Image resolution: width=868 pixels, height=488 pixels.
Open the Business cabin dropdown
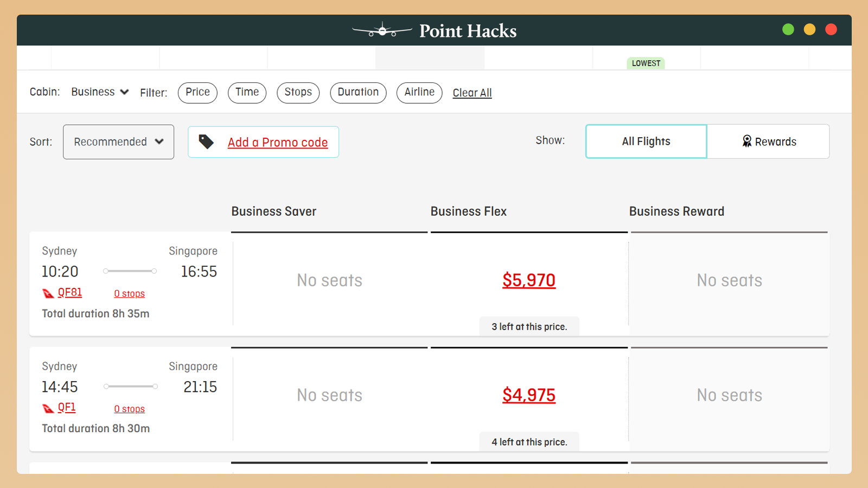[x=100, y=92]
